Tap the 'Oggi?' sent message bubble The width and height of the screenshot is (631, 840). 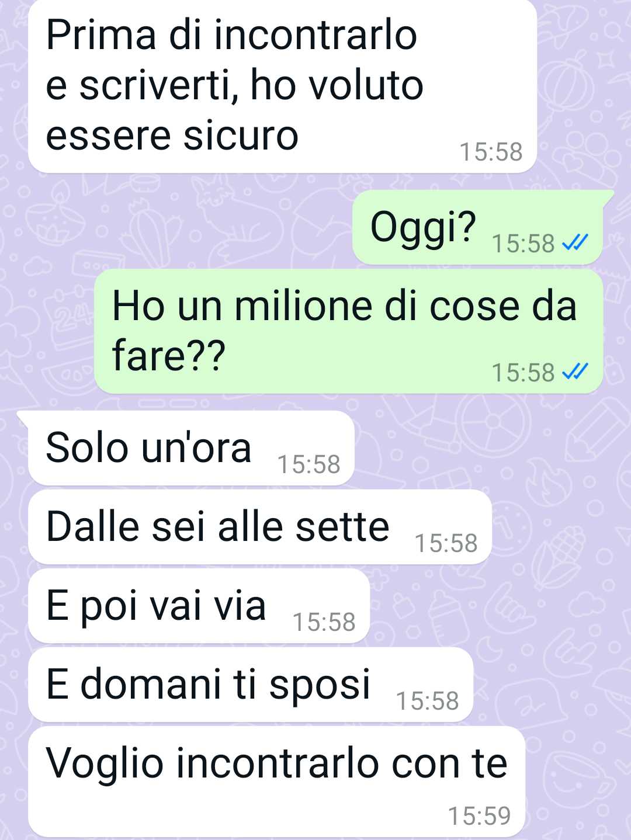[x=478, y=227]
